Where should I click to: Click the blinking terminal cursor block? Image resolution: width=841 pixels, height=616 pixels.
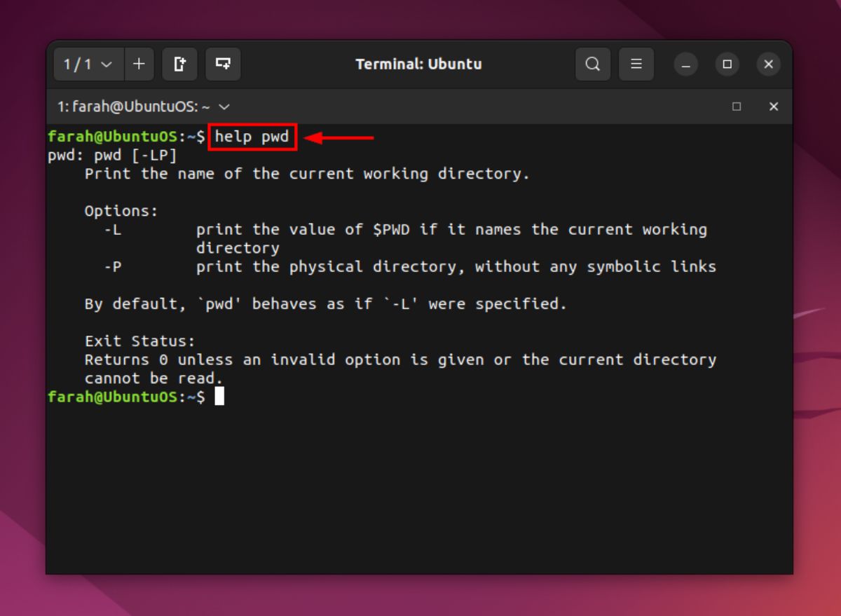[x=219, y=397]
